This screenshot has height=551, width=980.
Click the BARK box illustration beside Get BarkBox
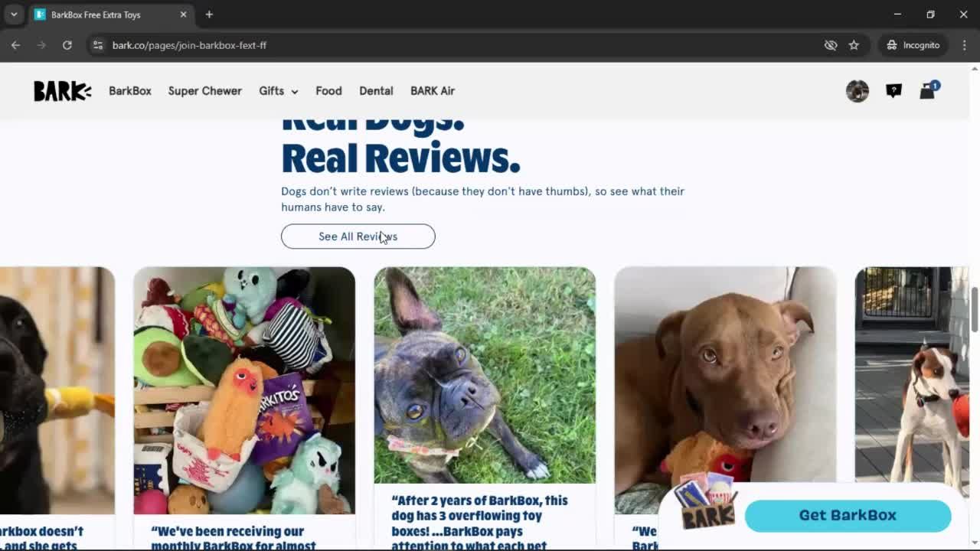tap(705, 502)
